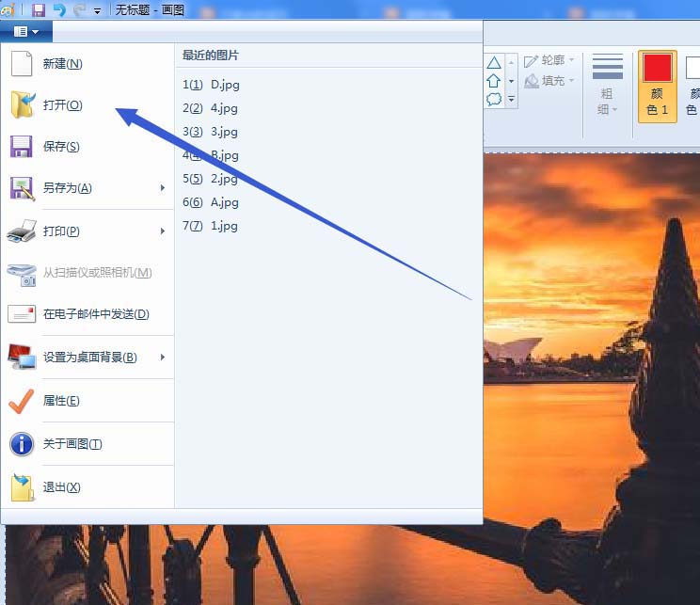The width and height of the screenshot is (700, 605).
Task: Select the rounded callout shape
Action: pos(494,99)
